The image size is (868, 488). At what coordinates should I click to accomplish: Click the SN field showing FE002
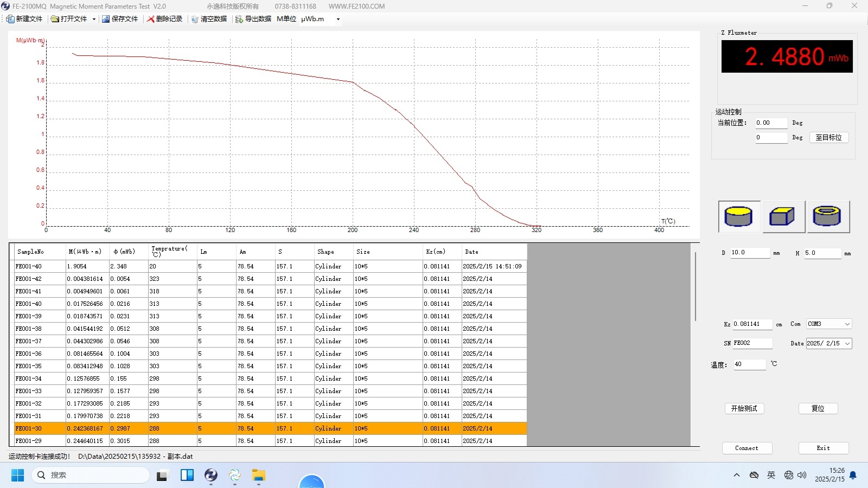[x=752, y=343]
